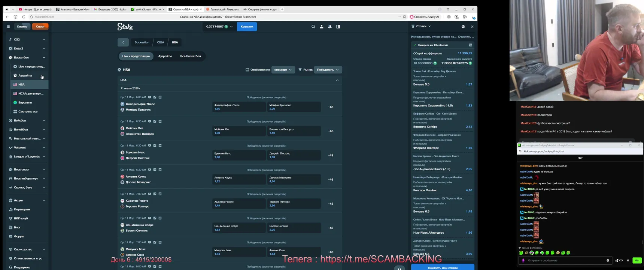Click the Кошелек wallet button
The image size is (644, 270).
247,27
